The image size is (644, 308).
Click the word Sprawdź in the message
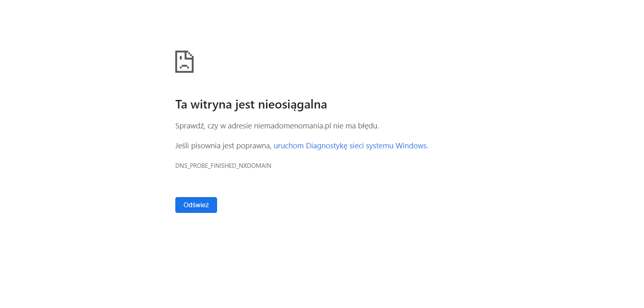pyautogui.click(x=190, y=126)
